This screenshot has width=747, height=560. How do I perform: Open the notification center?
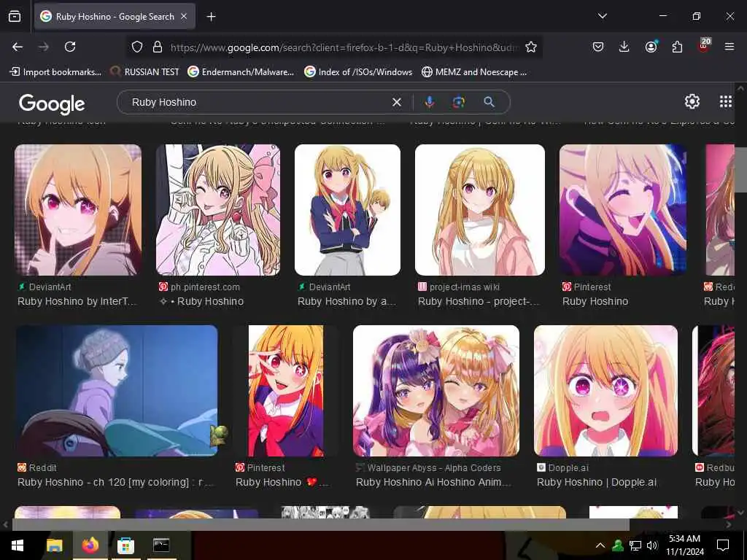[723, 545]
